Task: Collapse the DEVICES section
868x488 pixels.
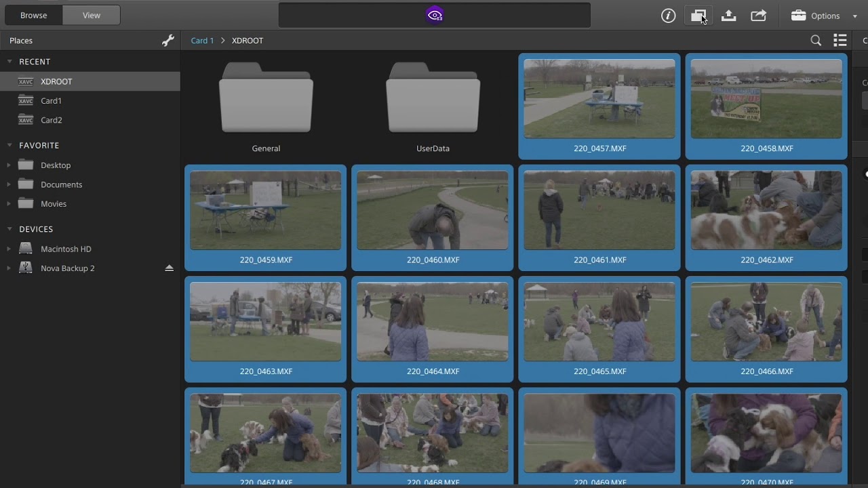Action: pyautogui.click(x=9, y=229)
